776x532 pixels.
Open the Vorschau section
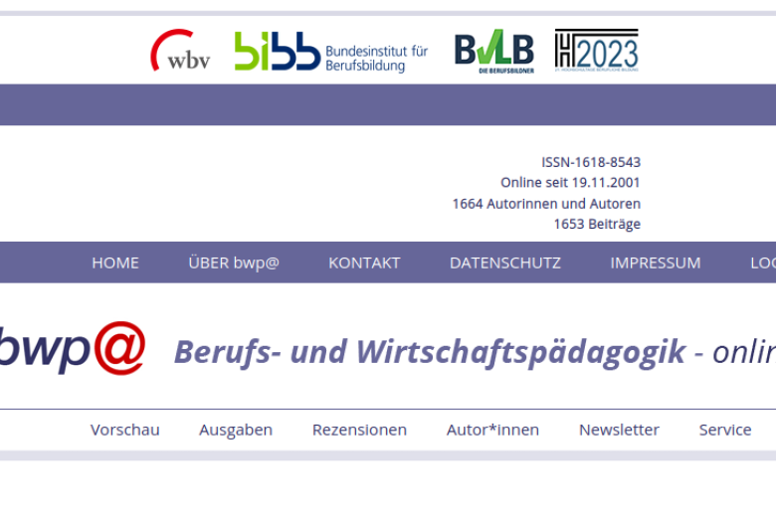124,430
